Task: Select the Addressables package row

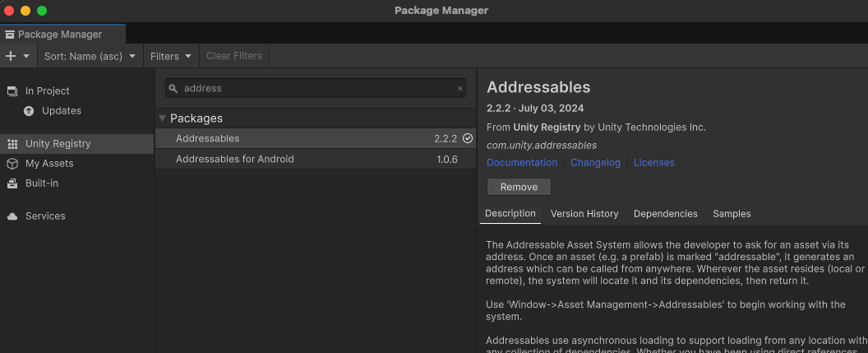Action: click(x=316, y=138)
